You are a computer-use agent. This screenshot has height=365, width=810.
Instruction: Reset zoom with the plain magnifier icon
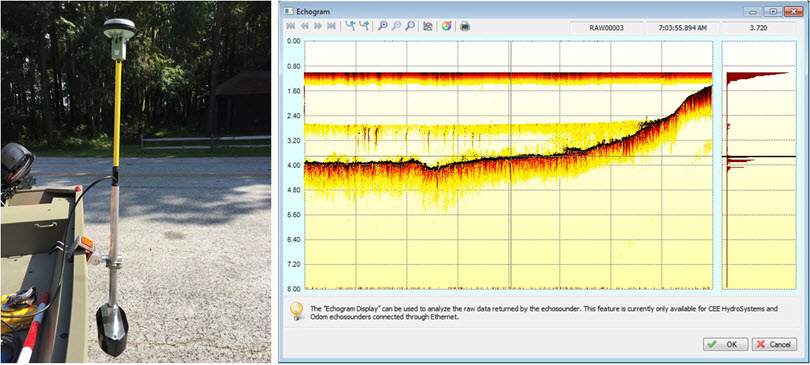pos(410,26)
